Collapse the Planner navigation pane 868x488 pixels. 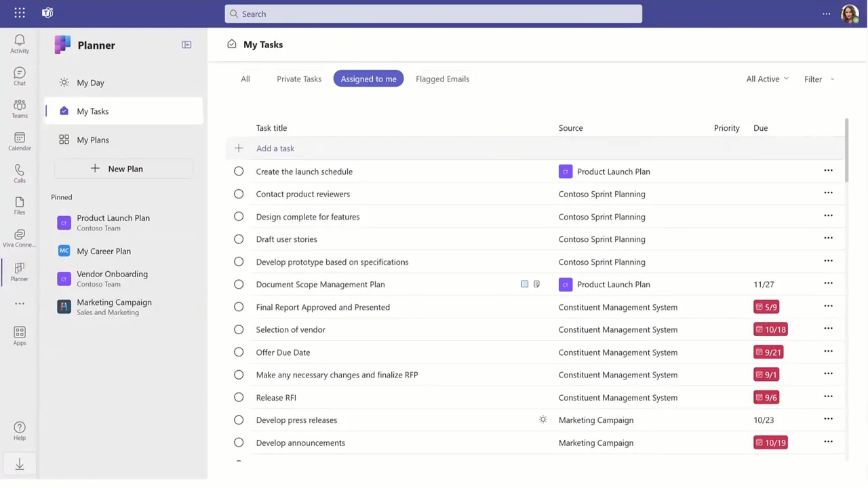click(186, 45)
